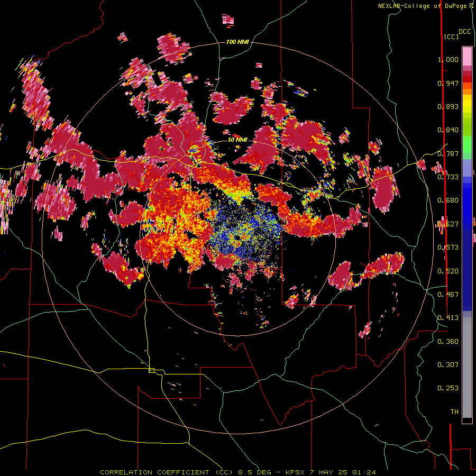Viewport: 476px width, 476px height.
Task: Click the 50 NMI range ring label
Action: pos(237,140)
